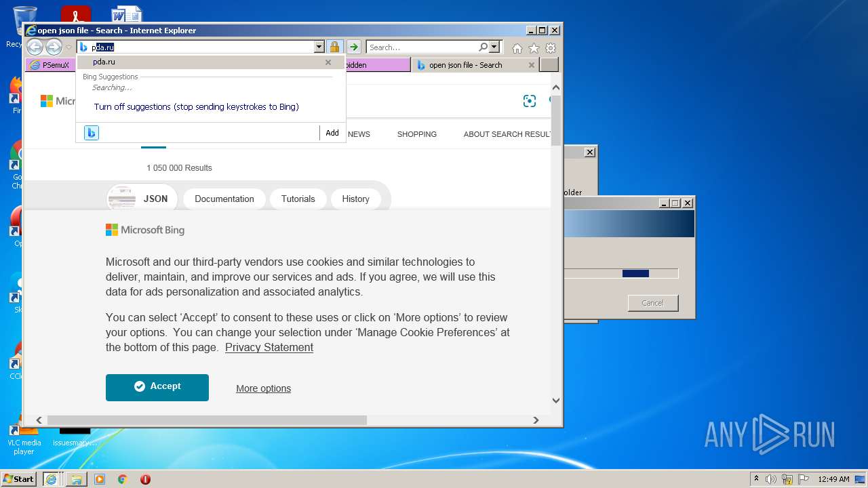Viewport: 868px width, 488px height.
Task: Click the clock showing 12:49 AM
Action: [833, 479]
